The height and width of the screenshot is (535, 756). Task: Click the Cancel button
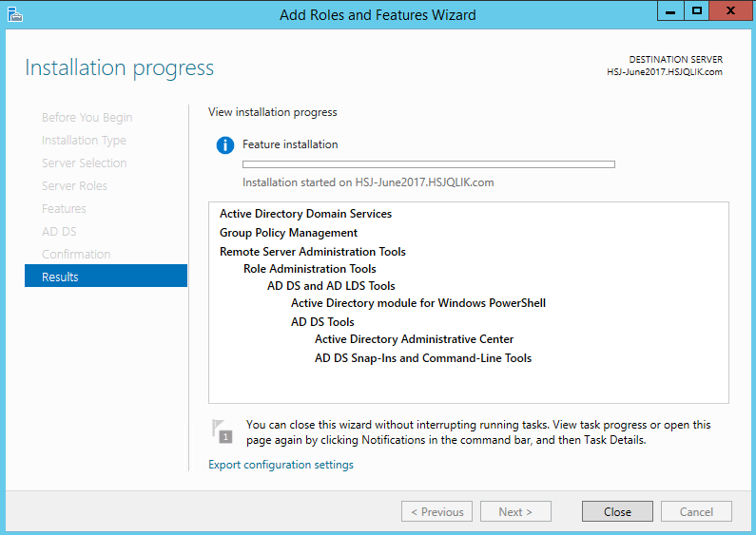tap(696, 511)
